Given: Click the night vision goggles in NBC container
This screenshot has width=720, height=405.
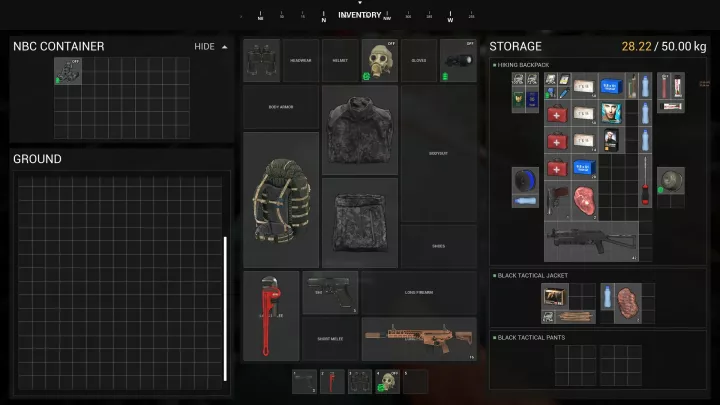Looking at the screenshot, I should pyautogui.click(x=68, y=71).
